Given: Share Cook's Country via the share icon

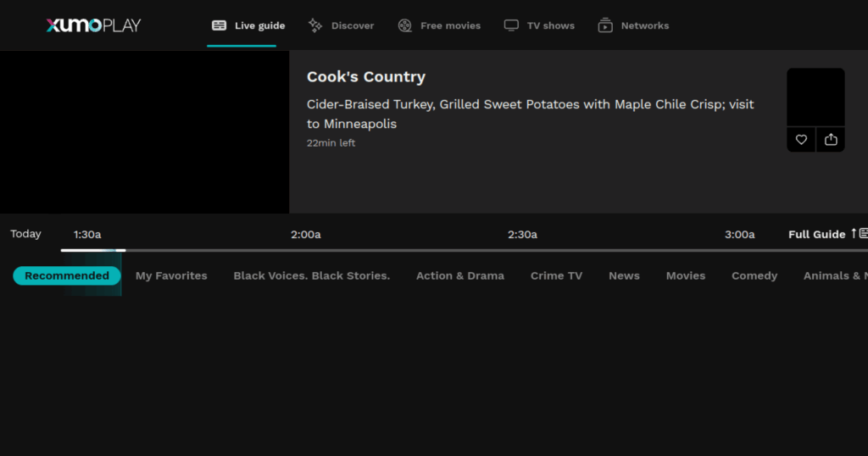Looking at the screenshot, I should coord(831,140).
